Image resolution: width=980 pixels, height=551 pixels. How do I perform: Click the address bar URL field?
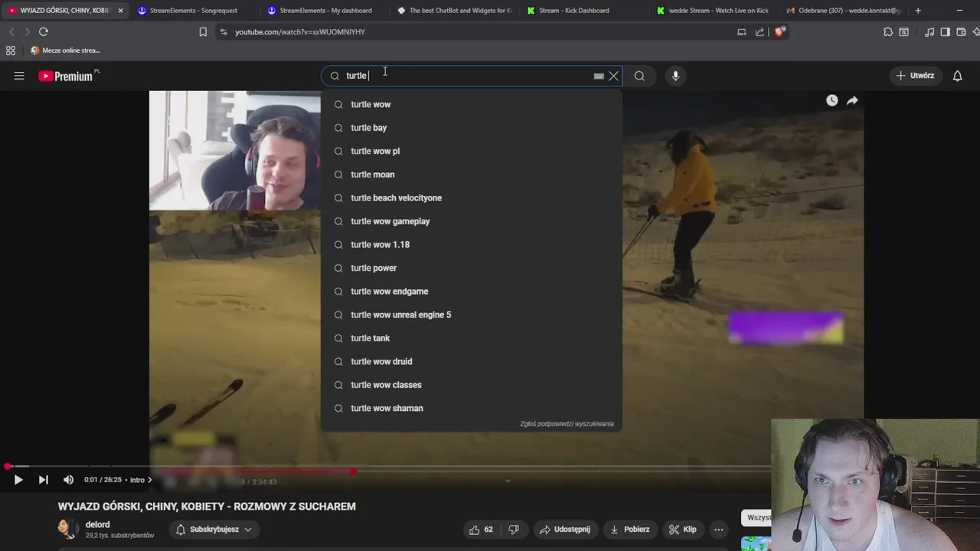pyautogui.click(x=475, y=32)
